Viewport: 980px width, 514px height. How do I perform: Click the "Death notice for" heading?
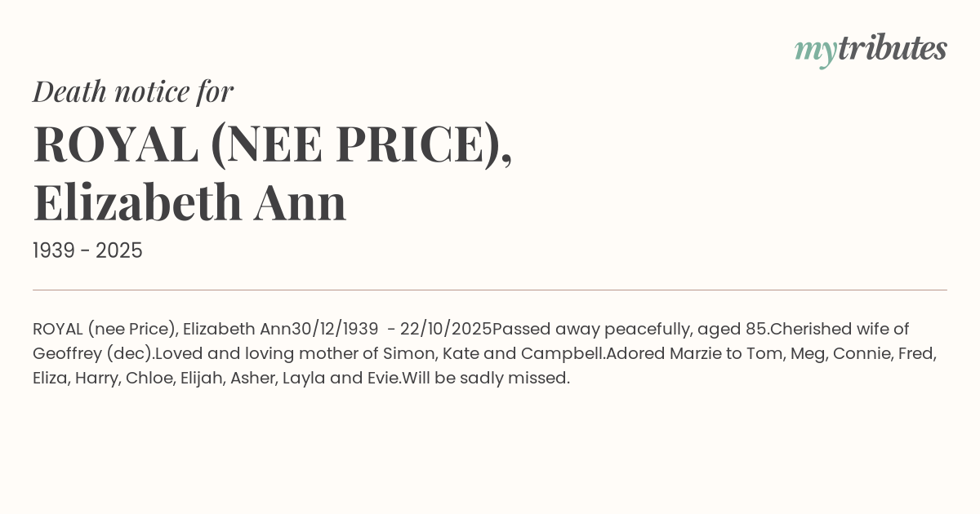coord(133,91)
